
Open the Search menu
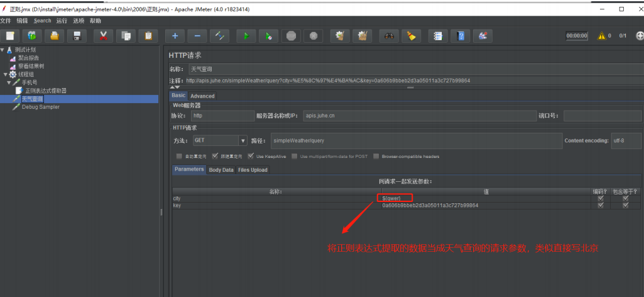pos(43,21)
